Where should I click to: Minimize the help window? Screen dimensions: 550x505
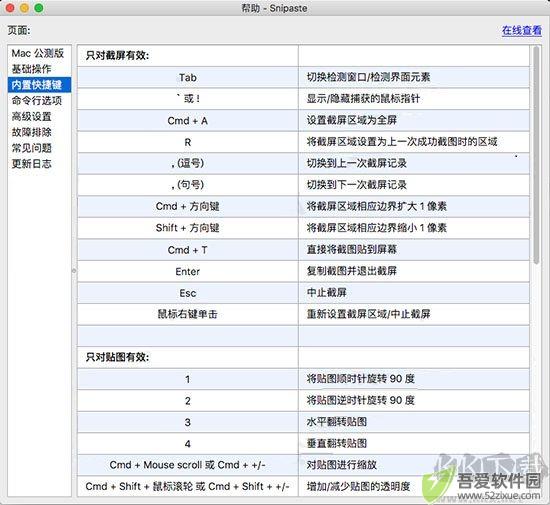click(24, 8)
